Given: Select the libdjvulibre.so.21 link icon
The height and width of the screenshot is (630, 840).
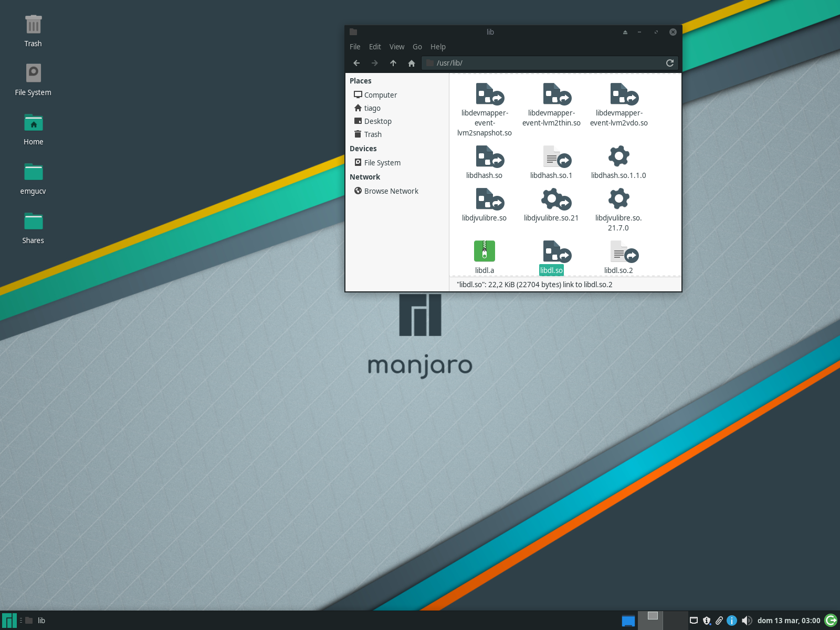Looking at the screenshot, I should 556,199.
